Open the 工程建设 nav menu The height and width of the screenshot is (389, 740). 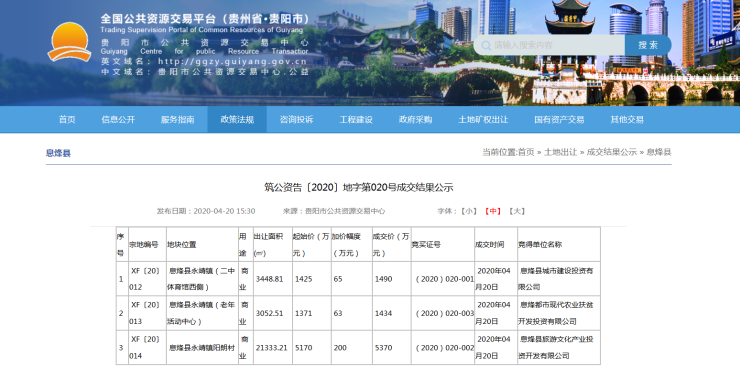coord(356,119)
